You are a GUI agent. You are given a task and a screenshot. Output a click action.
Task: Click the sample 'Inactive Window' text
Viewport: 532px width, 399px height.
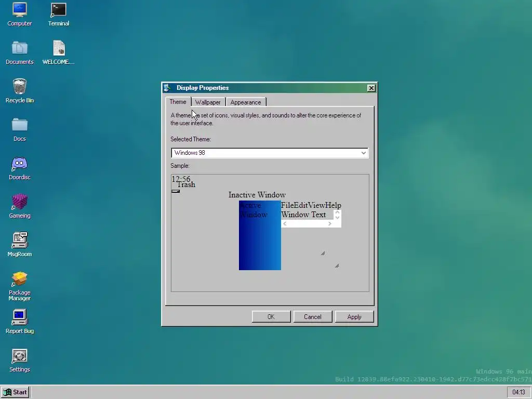[257, 195]
